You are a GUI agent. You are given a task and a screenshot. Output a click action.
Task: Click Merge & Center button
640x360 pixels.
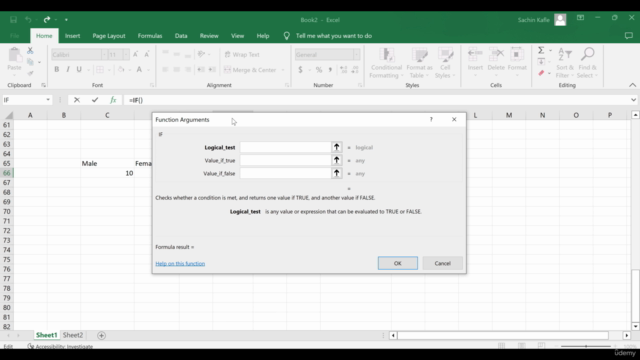coord(250,70)
